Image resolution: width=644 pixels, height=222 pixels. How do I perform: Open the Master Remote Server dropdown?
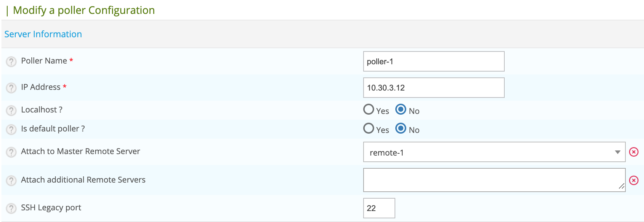tap(489, 152)
